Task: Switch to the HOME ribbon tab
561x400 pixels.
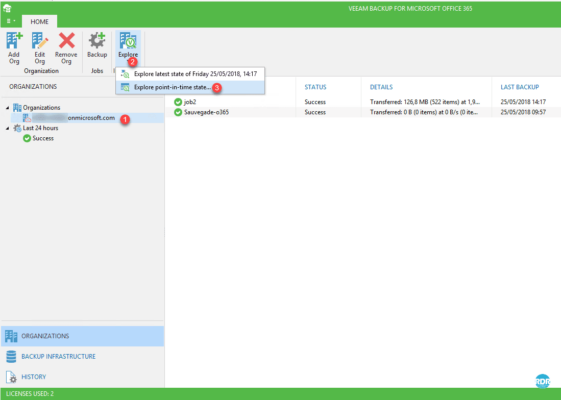Action: click(39, 21)
